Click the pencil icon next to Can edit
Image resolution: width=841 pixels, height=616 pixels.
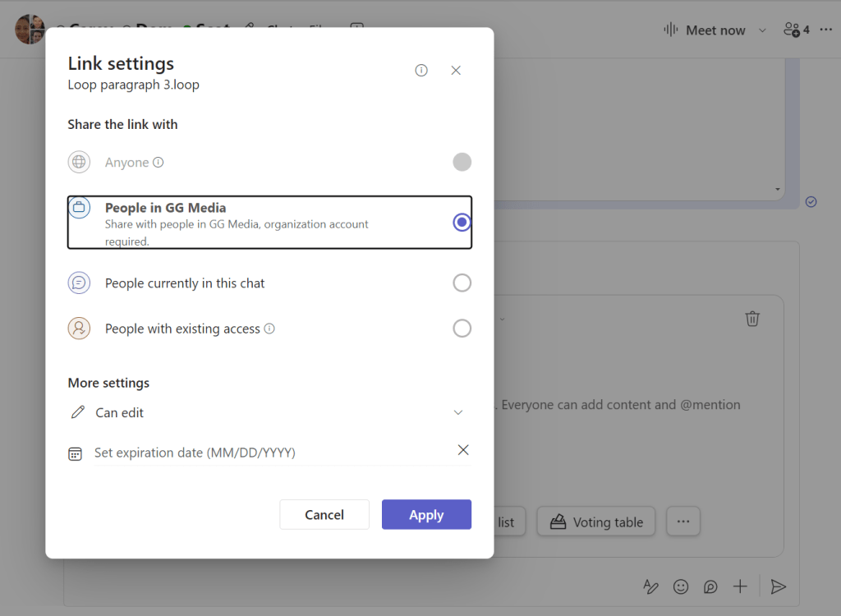(x=78, y=412)
